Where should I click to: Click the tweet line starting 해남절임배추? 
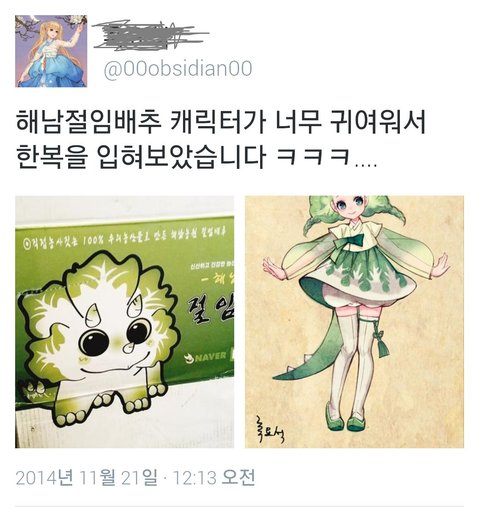tap(221, 122)
